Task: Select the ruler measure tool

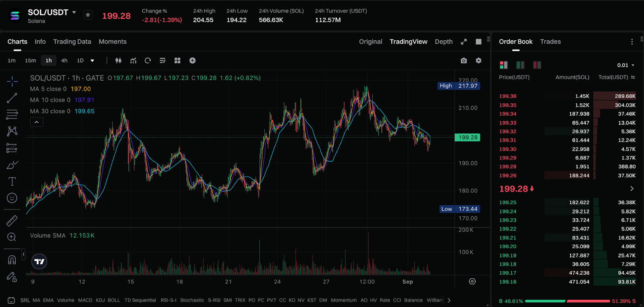Action: (x=12, y=220)
